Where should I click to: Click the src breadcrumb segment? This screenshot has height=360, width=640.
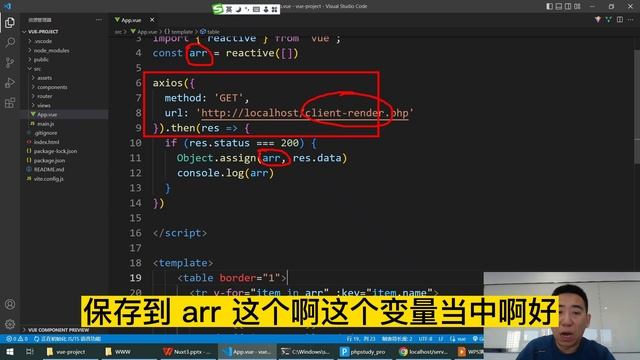tap(118, 31)
